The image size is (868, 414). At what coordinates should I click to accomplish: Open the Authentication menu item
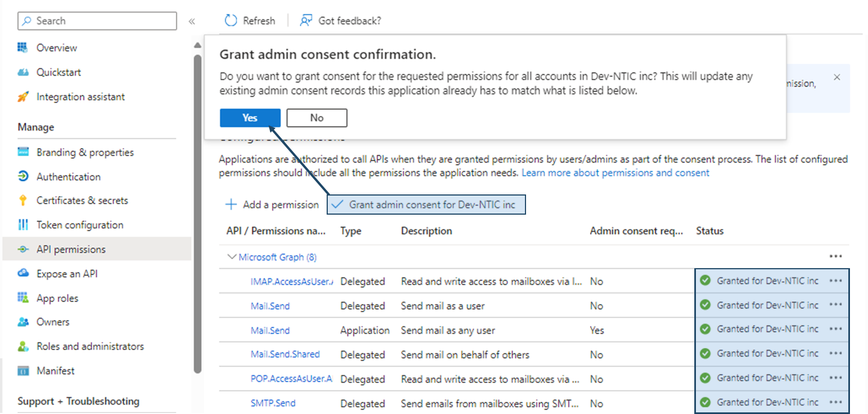coord(68,176)
